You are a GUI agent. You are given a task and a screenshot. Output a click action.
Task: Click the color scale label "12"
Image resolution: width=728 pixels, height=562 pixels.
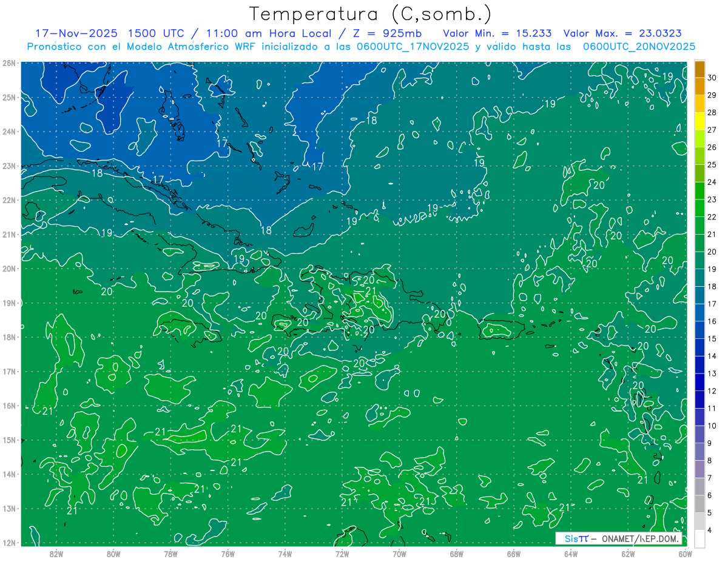click(712, 391)
